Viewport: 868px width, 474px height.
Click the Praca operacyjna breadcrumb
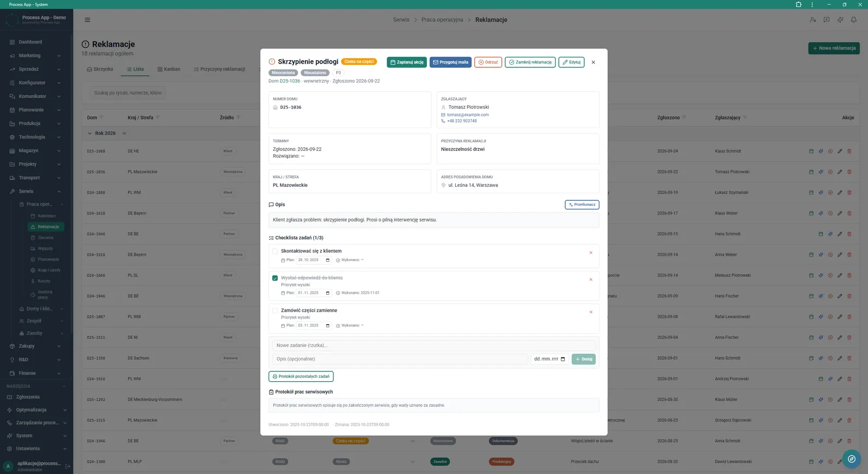tap(442, 20)
